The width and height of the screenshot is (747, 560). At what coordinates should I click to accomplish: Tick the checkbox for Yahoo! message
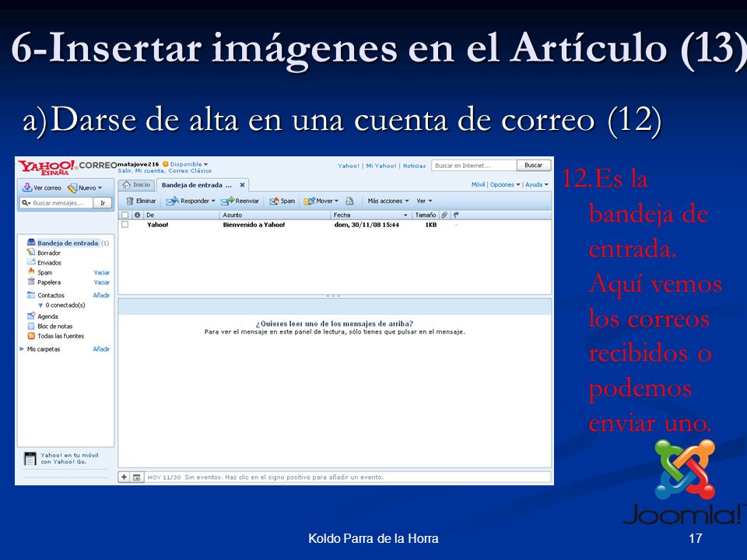tap(124, 224)
